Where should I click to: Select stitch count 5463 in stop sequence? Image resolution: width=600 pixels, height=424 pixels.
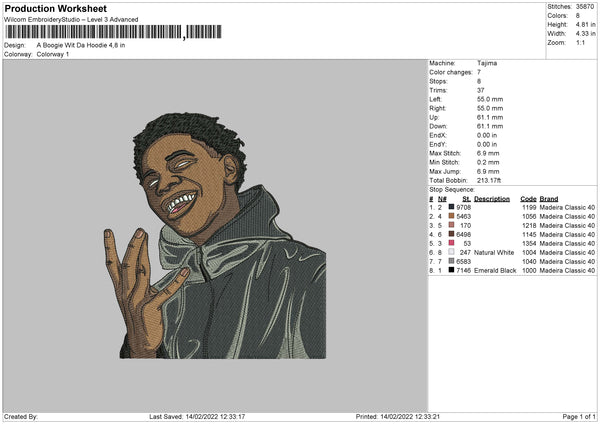pos(463,217)
